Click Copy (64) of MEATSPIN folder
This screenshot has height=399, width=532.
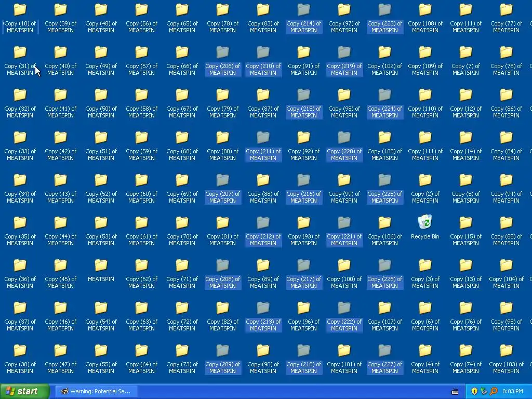(141, 358)
